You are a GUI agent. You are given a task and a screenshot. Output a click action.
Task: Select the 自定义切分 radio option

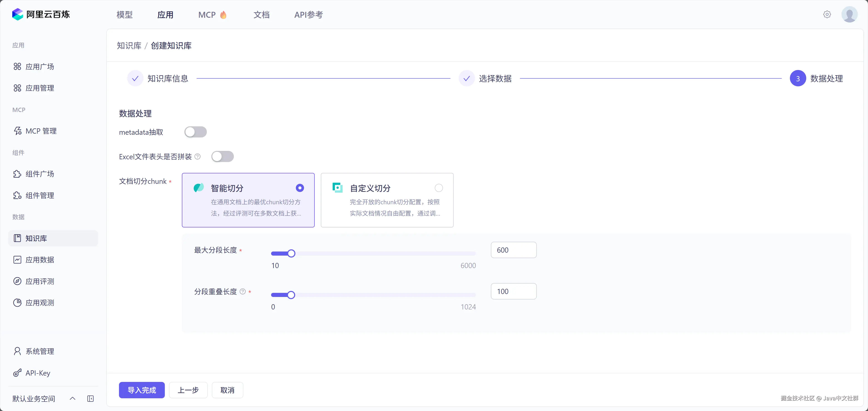click(439, 188)
